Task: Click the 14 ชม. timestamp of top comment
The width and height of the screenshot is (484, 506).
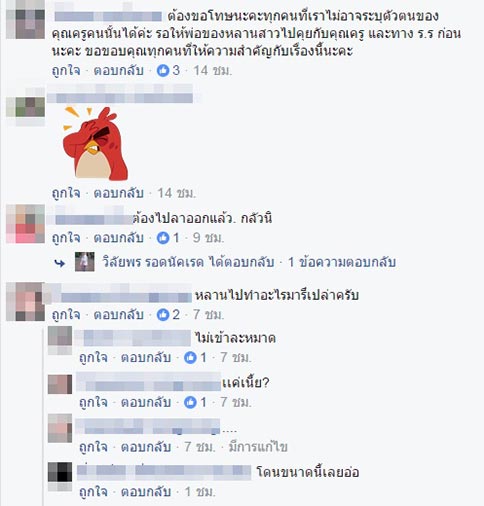Action: click(x=213, y=71)
